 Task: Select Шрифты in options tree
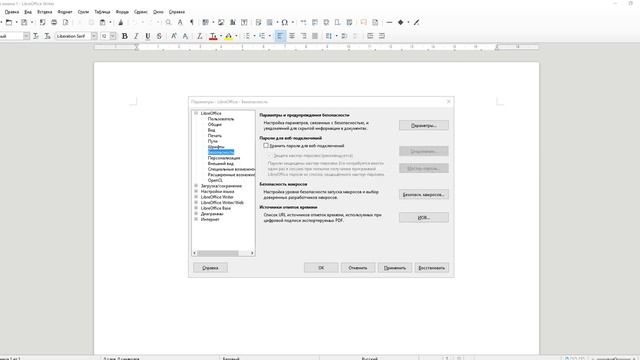click(216, 147)
